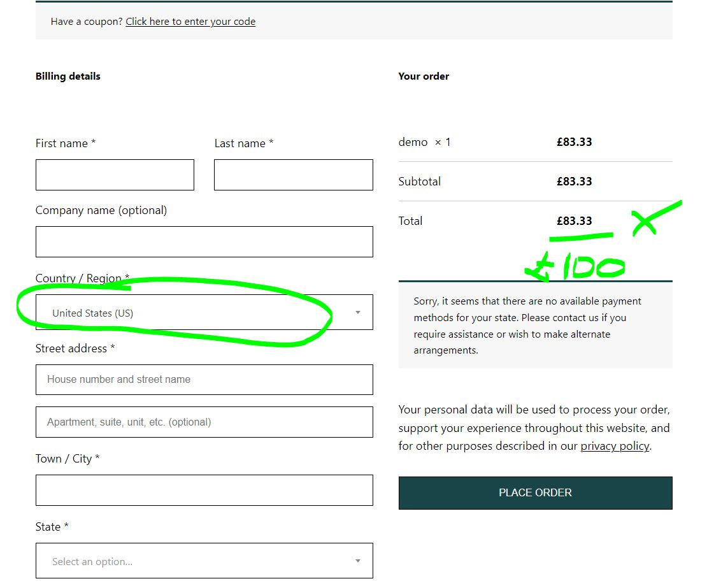
Task: Click the Town / City input box
Action: pos(204,490)
